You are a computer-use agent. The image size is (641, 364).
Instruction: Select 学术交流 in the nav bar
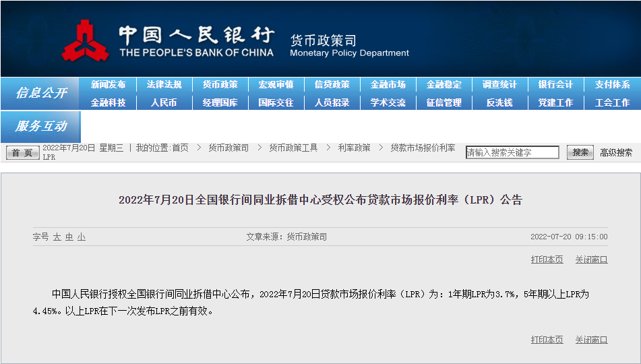point(388,102)
